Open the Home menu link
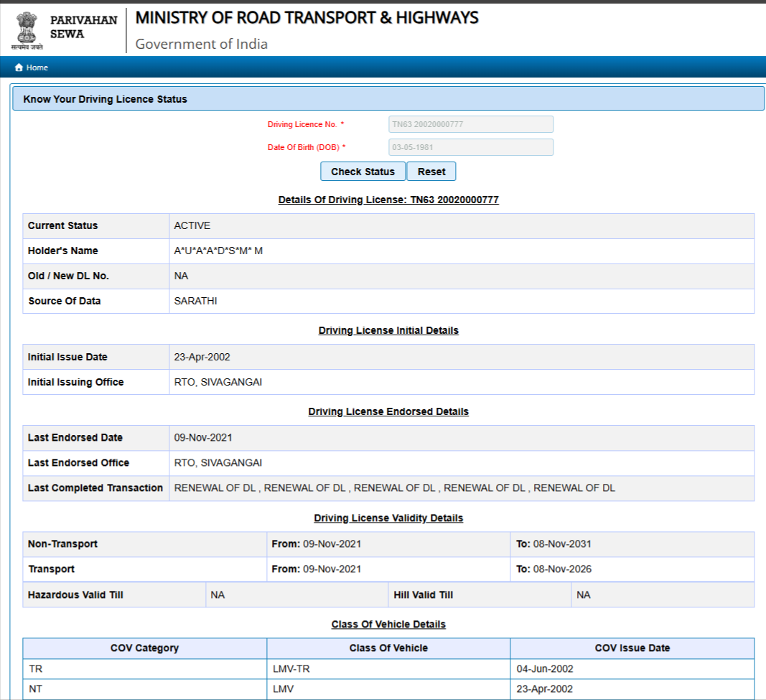This screenshot has width=766, height=700. point(37,67)
